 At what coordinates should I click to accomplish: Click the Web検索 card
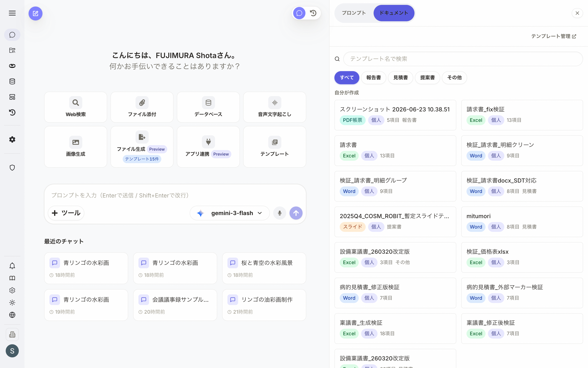76,107
